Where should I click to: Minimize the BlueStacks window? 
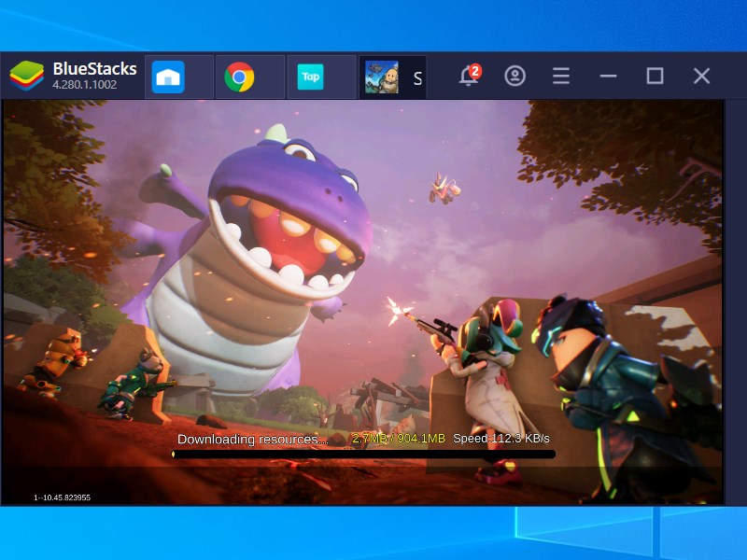(x=608, y=76)
